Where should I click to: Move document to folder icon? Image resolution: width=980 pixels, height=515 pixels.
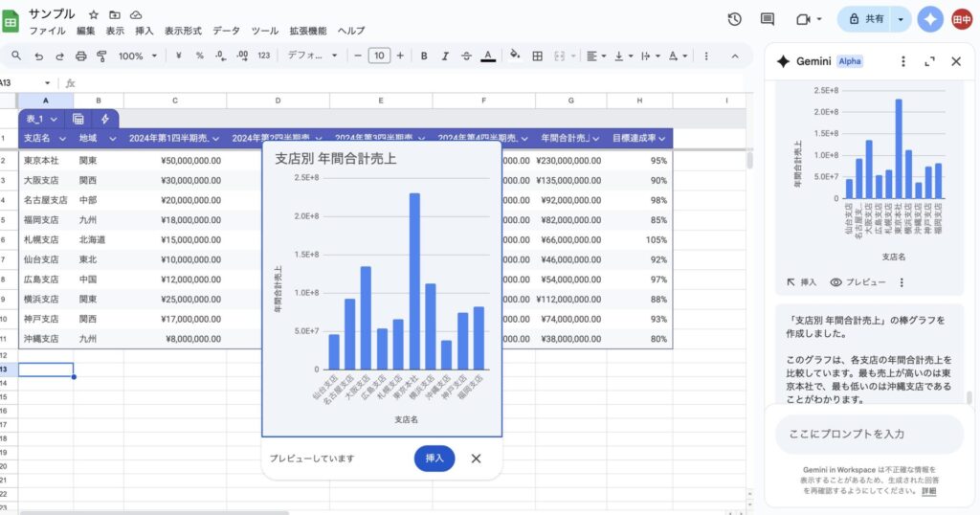click(x=115, y=14)
